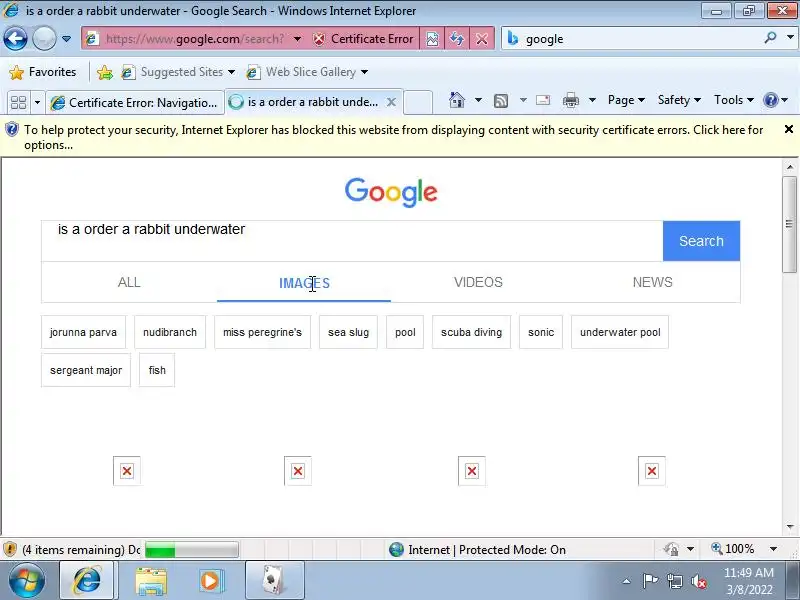Toggle the Compatibility View icon

click(x=432, y=39)
